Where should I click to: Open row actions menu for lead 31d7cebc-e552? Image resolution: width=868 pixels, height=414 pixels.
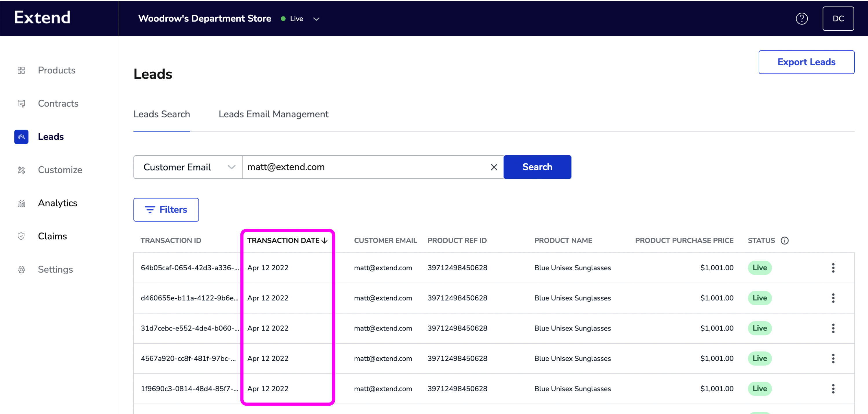[833, 328]
